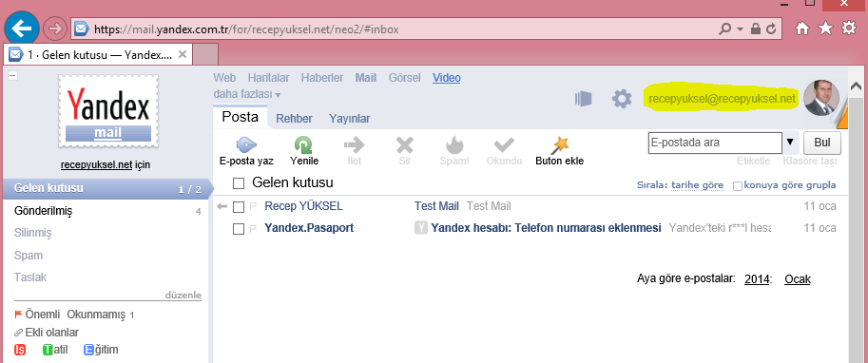Viewport: 868px width, 363px height.
Task: Click into the E-postada ara search field
Action: 715,143
